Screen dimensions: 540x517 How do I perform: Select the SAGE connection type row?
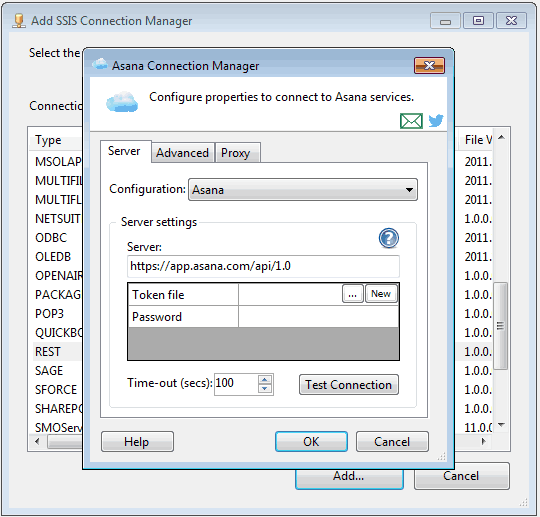58,371
